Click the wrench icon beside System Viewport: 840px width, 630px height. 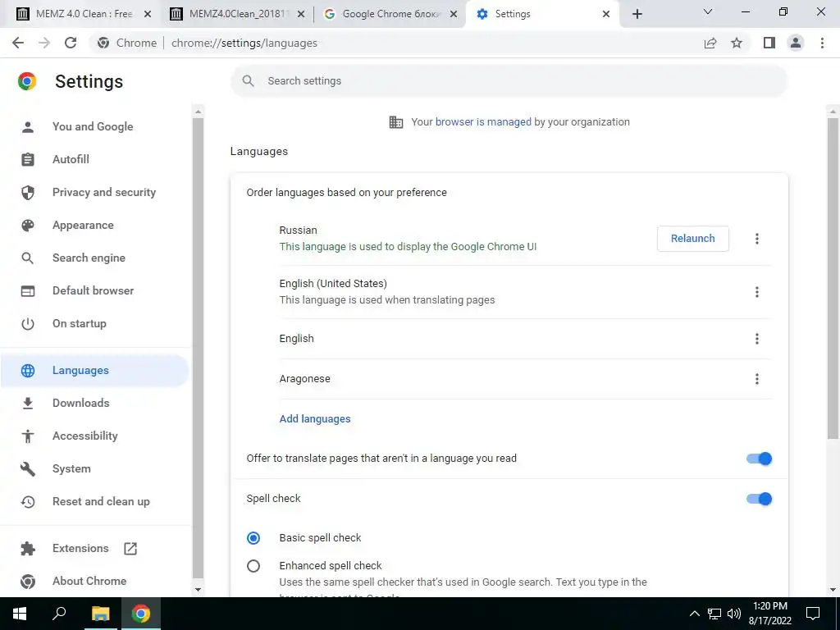pyautogui.click(x=28, y=468)
